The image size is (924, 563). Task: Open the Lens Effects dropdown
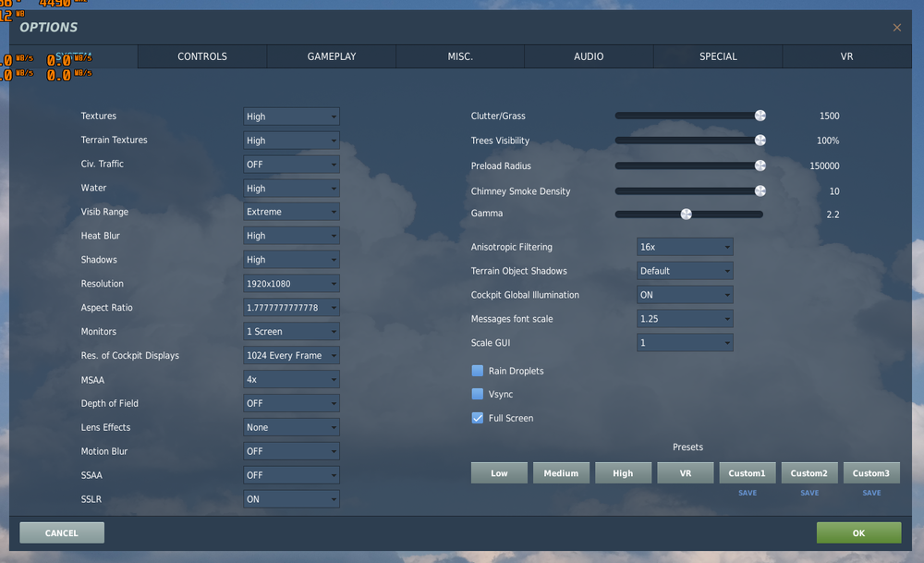pos(291,427)
